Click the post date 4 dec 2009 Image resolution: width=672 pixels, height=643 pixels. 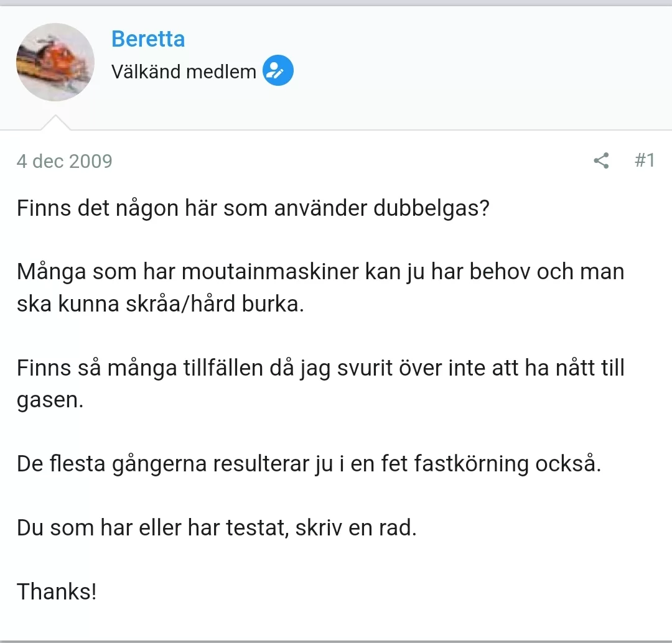click(x=65, y=162)
